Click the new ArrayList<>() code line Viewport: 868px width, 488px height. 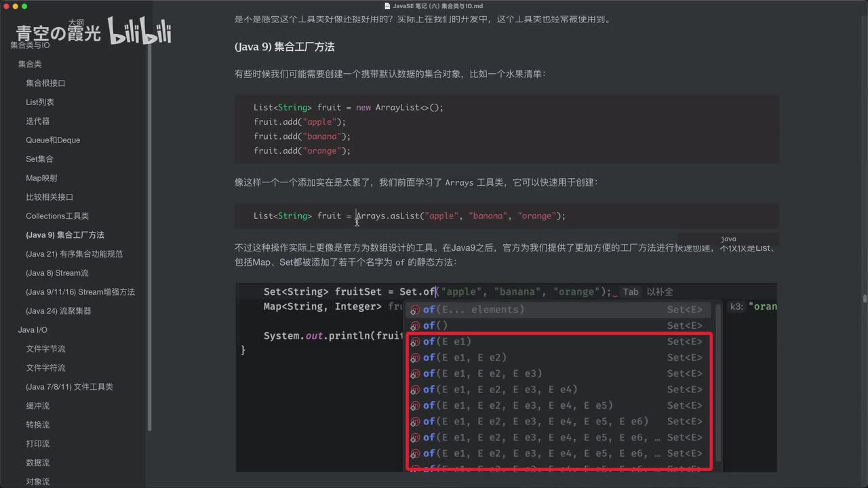(x=348, y=107)
